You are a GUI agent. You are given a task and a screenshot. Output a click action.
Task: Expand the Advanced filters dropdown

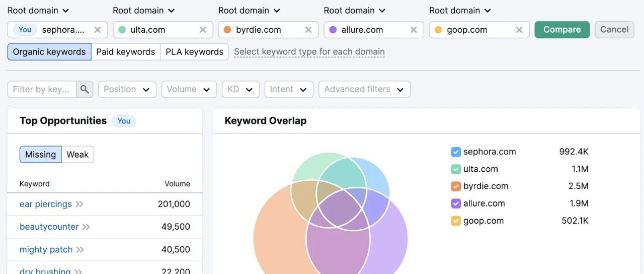(364, 89)
